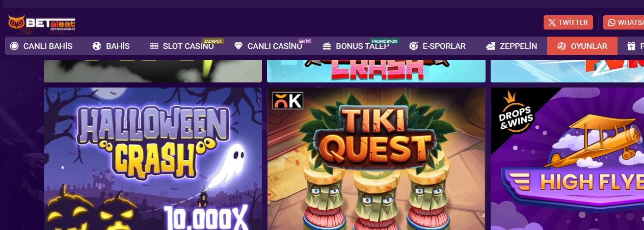Click the X icon on Twitter button
The image size is (644, 230).
(552, 22)
